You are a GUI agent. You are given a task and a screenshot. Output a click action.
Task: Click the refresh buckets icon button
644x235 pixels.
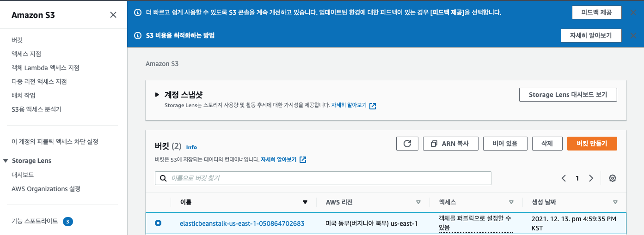pyautogui.click(x=407, y=144)
